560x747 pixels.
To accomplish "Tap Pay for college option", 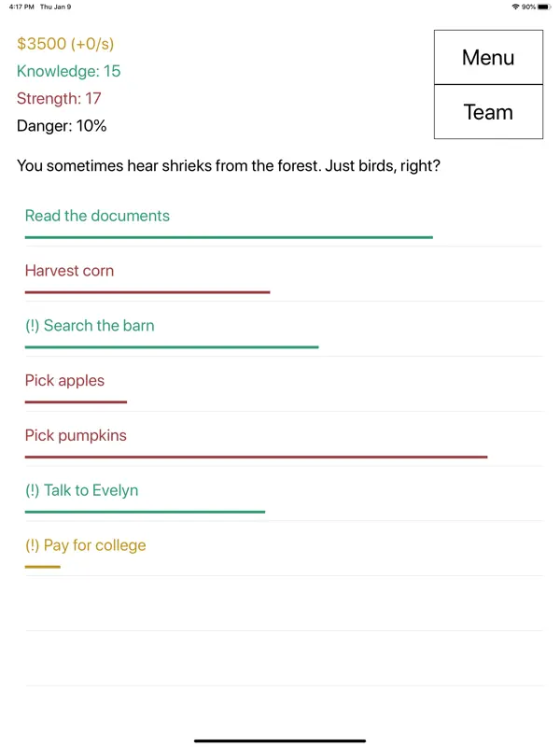I will tap(85, 545).
